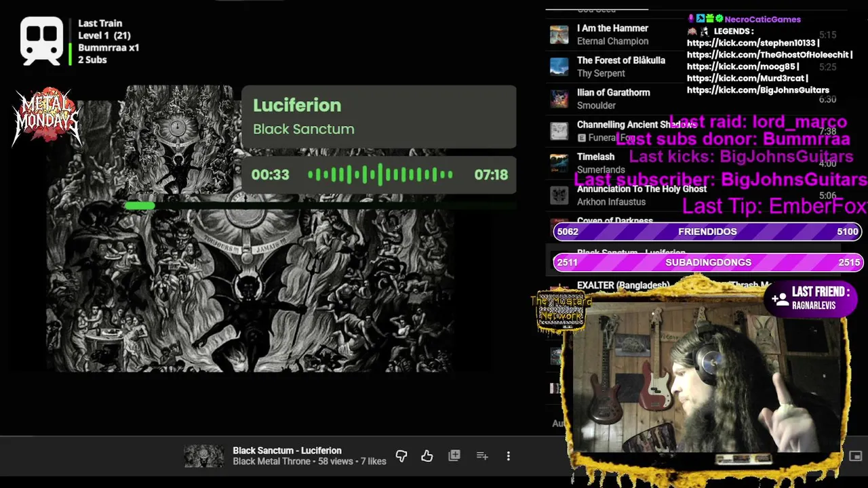Click the SUBADINGDONGS goal progress bar
Screen dimensions: 868x488
click(x=707, y=262)
